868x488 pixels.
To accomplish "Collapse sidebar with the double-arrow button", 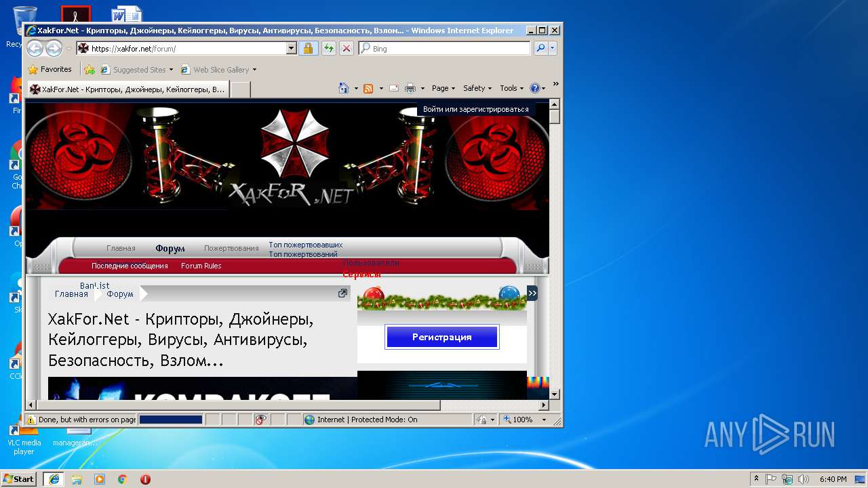I will point(532,293).
